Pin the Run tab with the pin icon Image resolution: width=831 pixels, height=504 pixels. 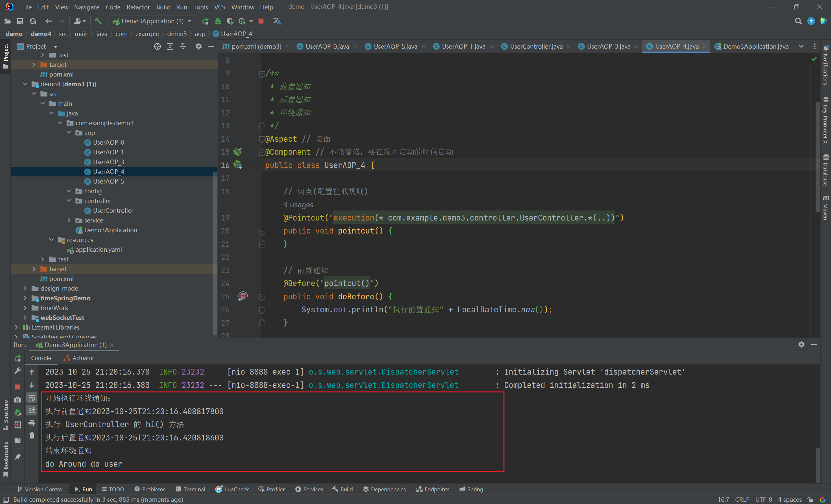coord(18,457)
